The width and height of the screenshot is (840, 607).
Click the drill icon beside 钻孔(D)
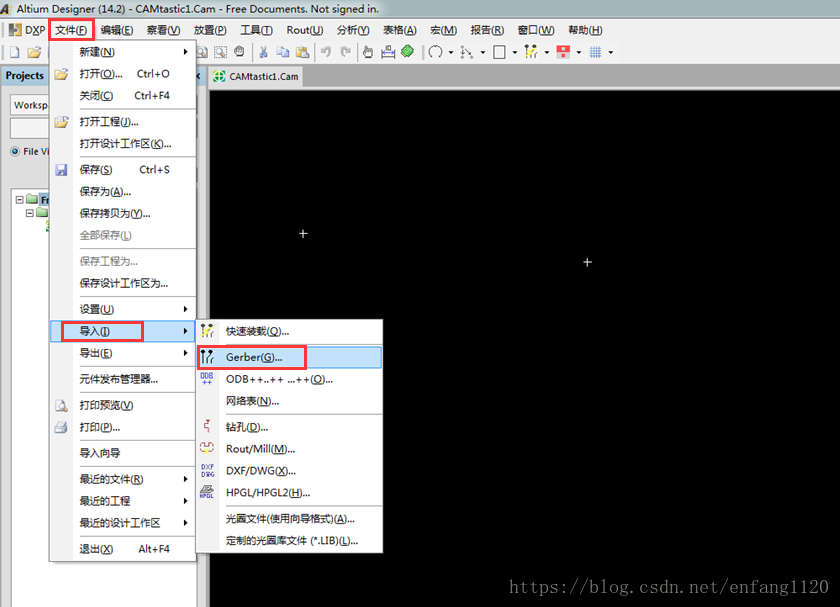(x=207, y=426)
